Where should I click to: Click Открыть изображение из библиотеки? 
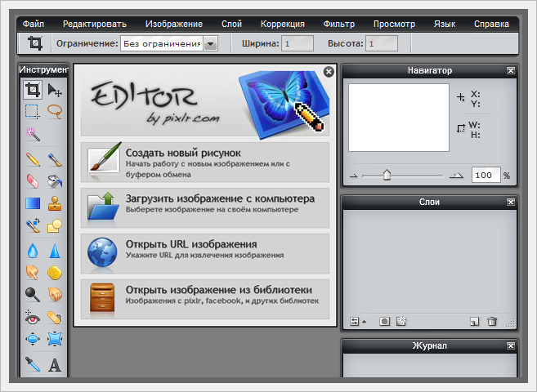205,299
